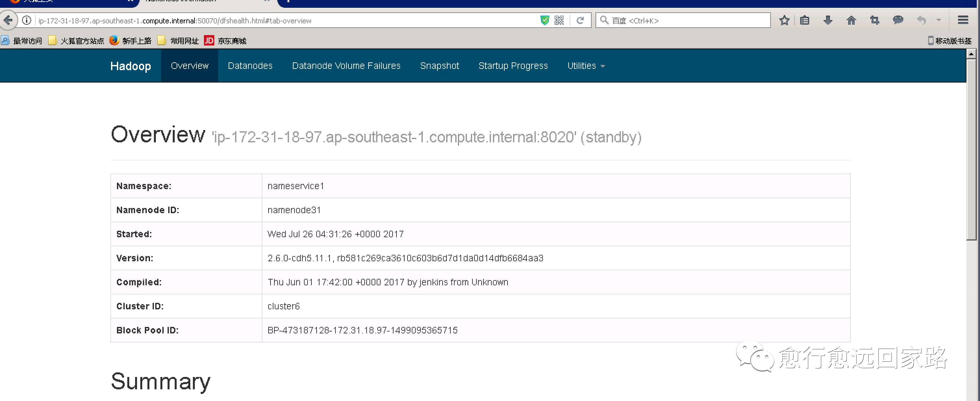The height and width of the screenshot is (401, 980).
Task: Go to the Snapshot tab
Action: click(x=439, y=66)
